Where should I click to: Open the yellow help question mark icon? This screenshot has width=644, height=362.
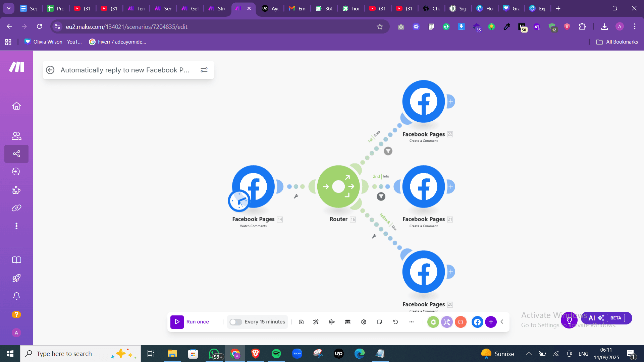(16, 314)
